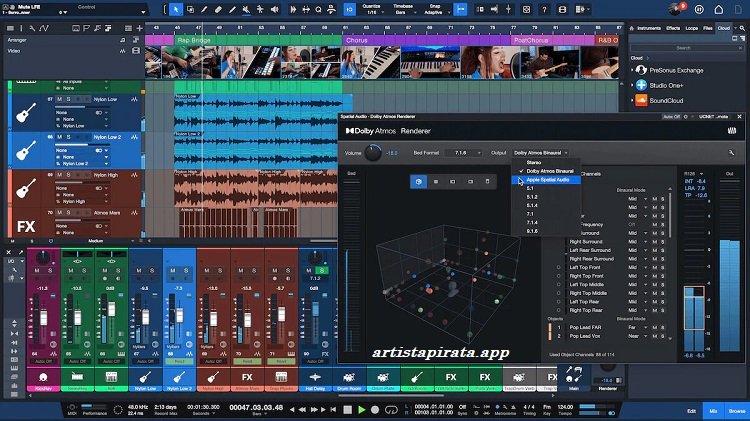Click the Nylon Low track guitar icon
750x421 pixels.
[x=26, y=112]
